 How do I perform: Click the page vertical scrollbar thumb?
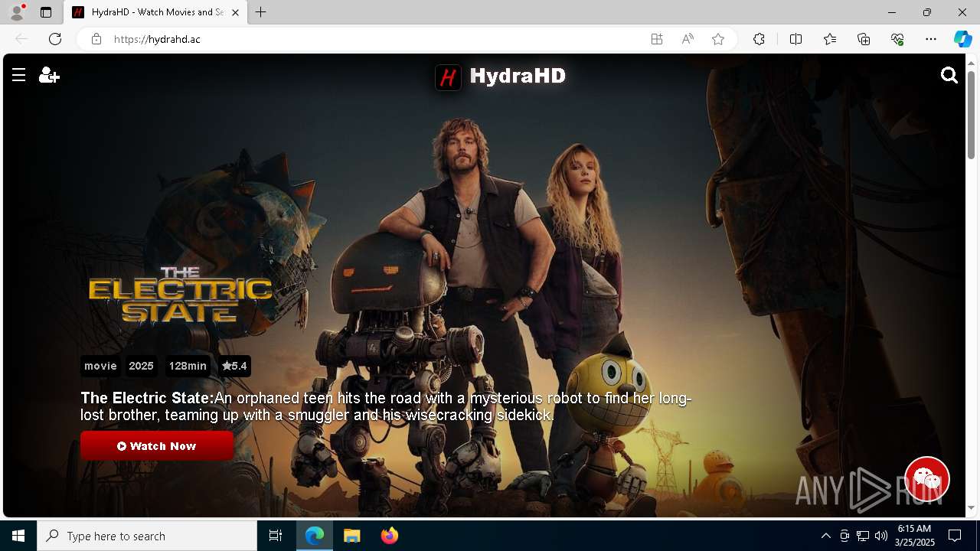(971, 115)
